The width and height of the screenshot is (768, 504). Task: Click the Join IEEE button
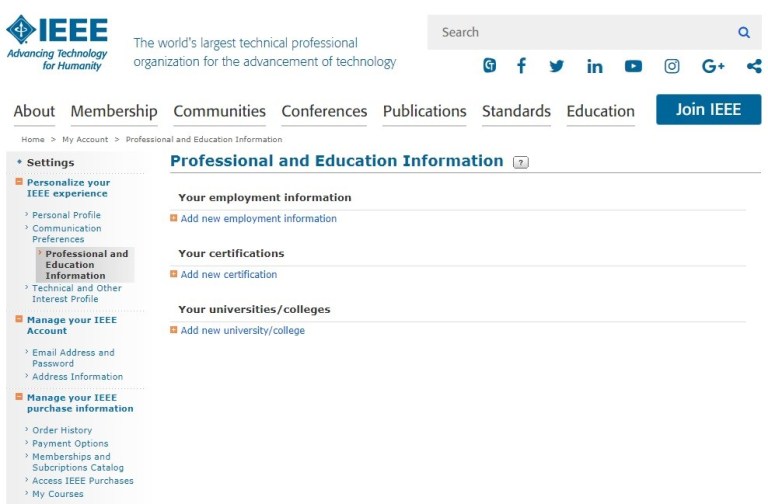pos(708,109)
